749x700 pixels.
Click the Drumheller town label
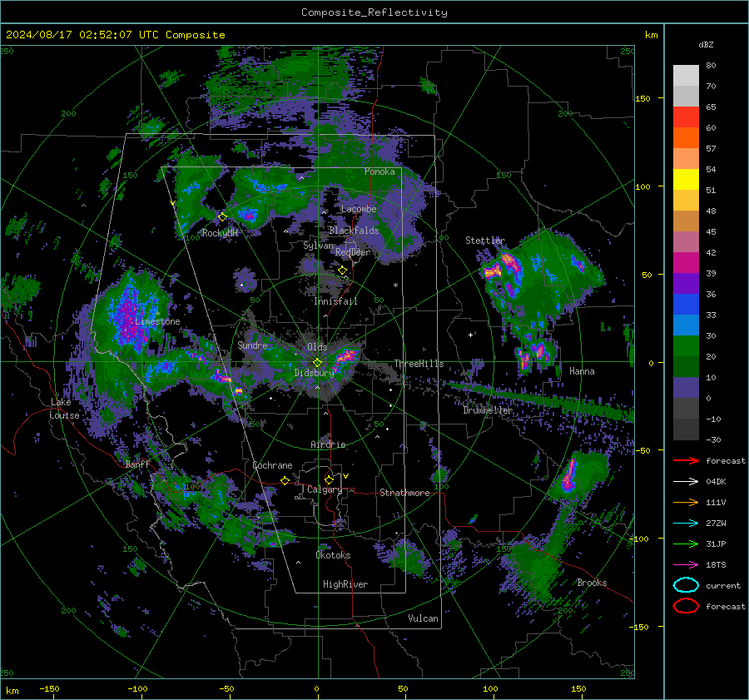pyautogui.click(x=487, y=410)
